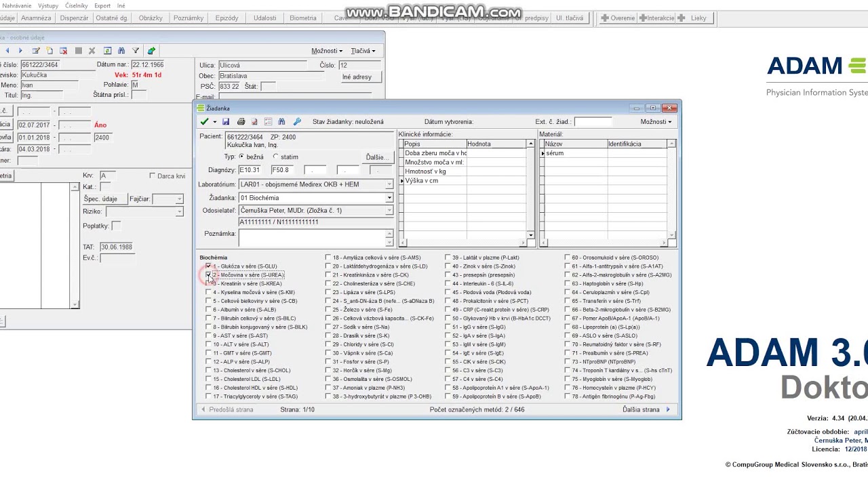Select the bežná request type
The image size is (868, 488).
pyautogui.click(x=241, y=157)
